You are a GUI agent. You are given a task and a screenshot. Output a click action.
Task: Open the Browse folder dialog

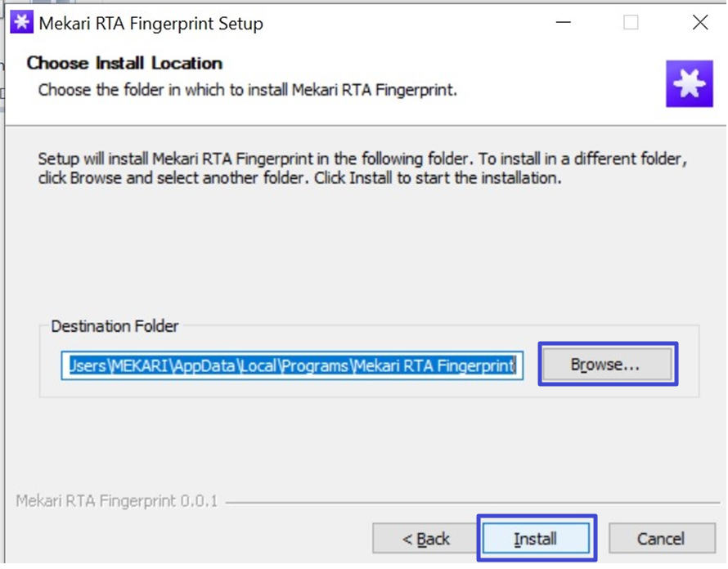pos(605,365)
